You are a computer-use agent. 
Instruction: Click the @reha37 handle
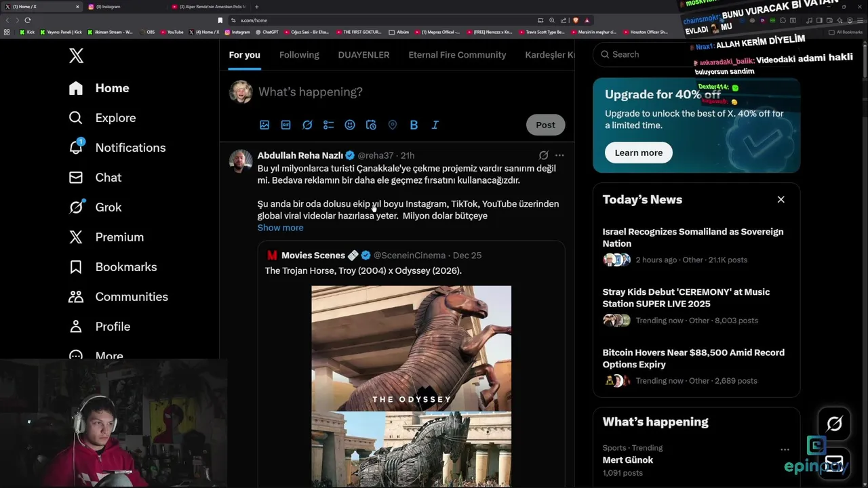pyautogui.click(x=375, y=156)
